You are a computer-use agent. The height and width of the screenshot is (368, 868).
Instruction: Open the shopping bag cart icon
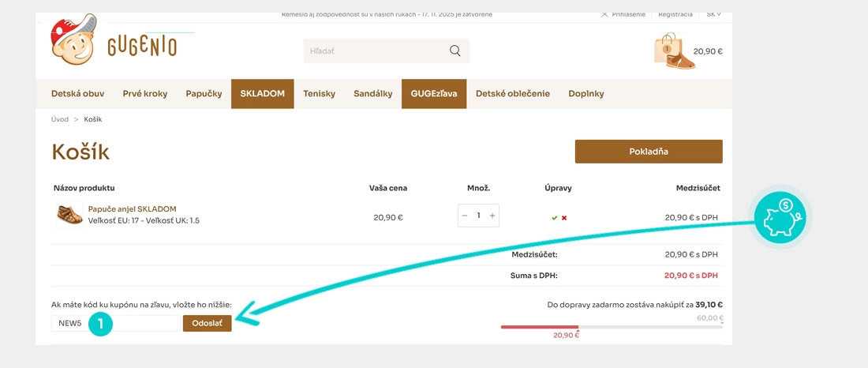[674, 51]
